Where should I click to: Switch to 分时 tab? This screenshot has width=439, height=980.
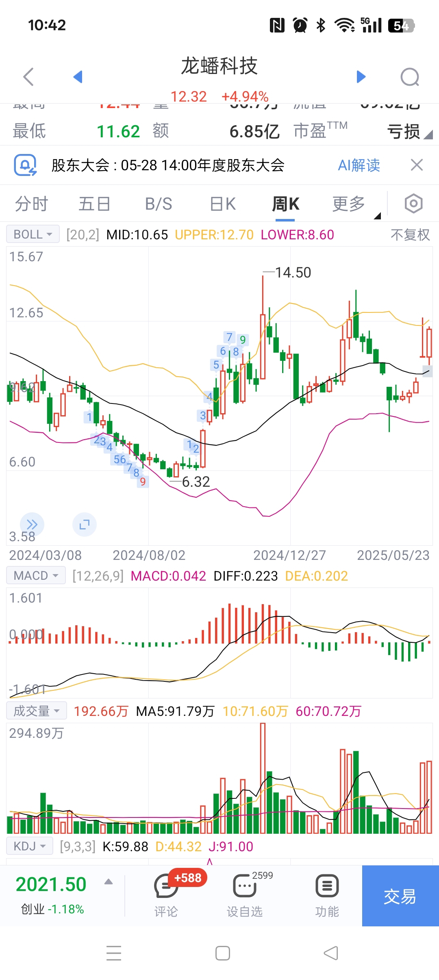point(32,204)
